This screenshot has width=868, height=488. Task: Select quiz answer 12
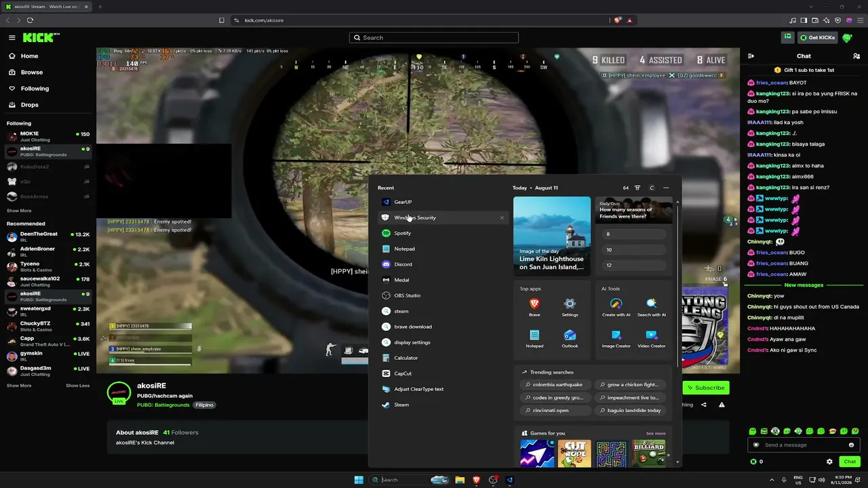(x=633, y=265)
